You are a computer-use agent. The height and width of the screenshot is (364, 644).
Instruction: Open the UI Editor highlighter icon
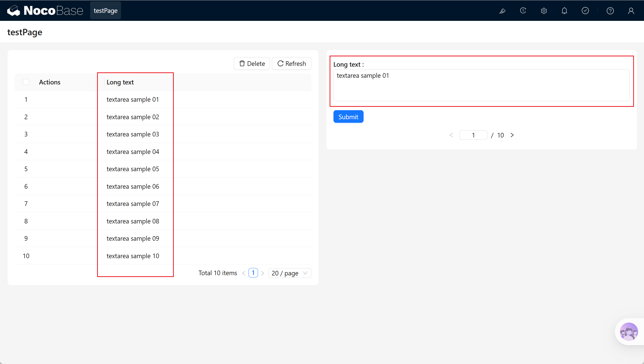(x=502, y=11)
